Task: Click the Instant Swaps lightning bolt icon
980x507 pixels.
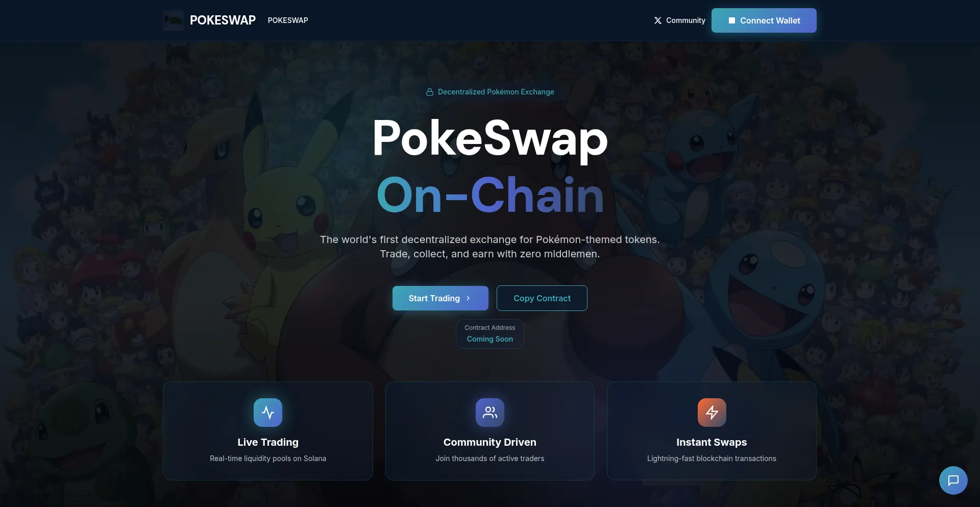Action: [x=712, y=413]
